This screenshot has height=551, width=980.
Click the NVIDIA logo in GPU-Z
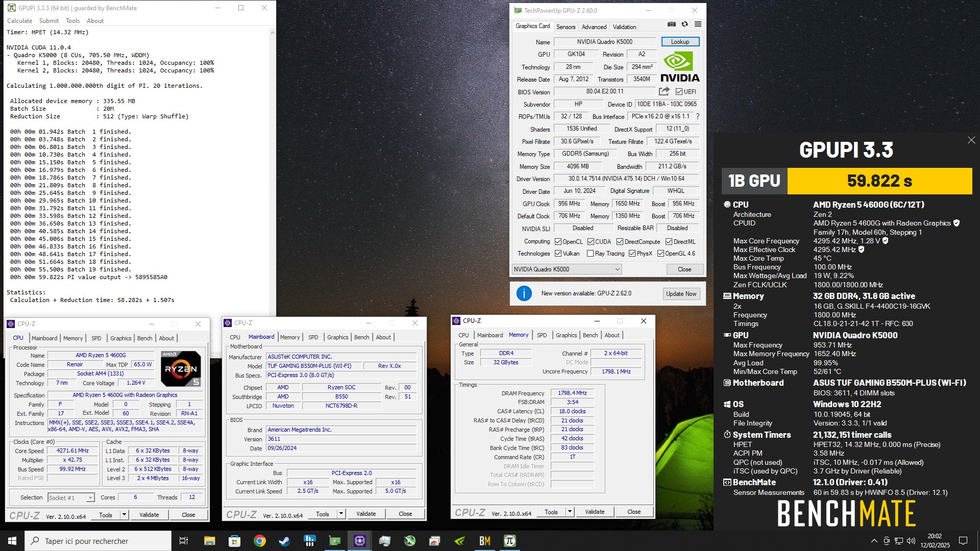point(680,67)
